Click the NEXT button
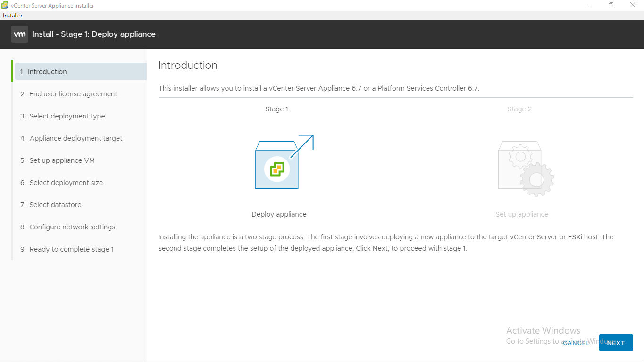 click(616, 343)
